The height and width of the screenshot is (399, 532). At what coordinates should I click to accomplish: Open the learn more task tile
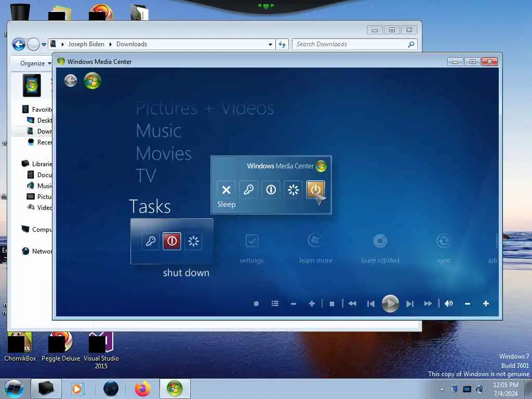pos(315,249)
